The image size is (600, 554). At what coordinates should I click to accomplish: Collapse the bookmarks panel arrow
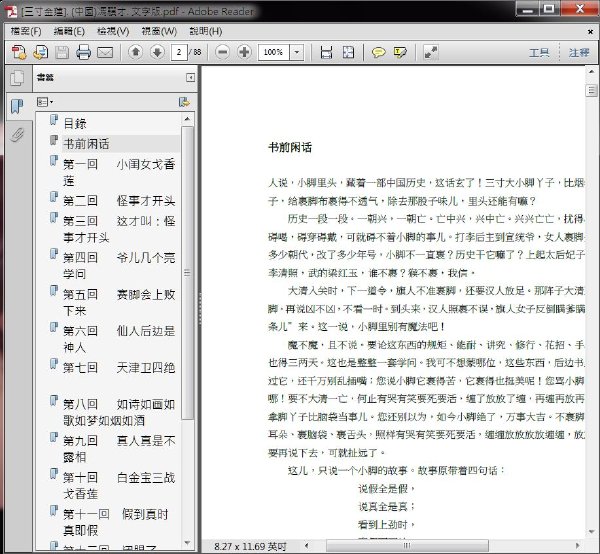pyautogui.click(x=190, y=78)
